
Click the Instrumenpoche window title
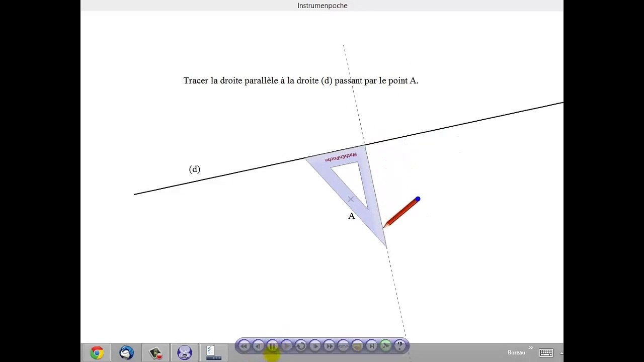(x=323, y=6)
